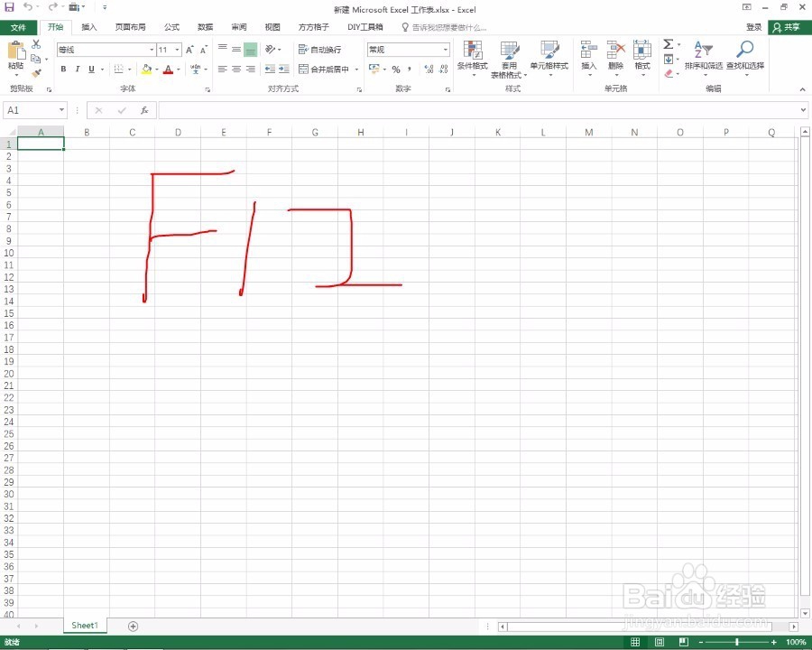Increase font size with the large A icon
The width and height of the screenshot is (812, 650).
point(189,50)
